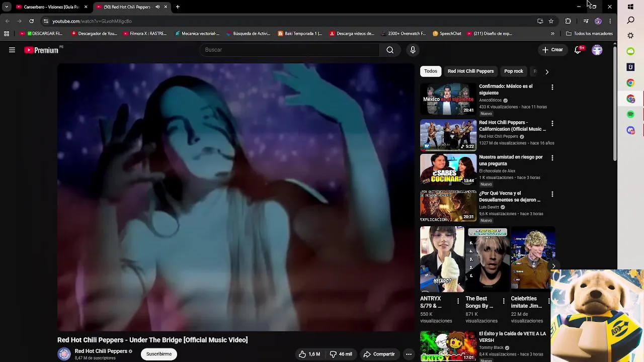Open El Éxito y la Caída de VETE A LA VERSH
Image resolution: width=644 pixels, height=362 pixels.
(512, 337)
